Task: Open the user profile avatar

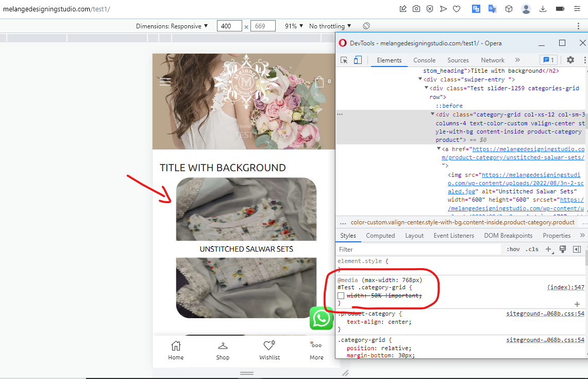Action: click(526, 9)
